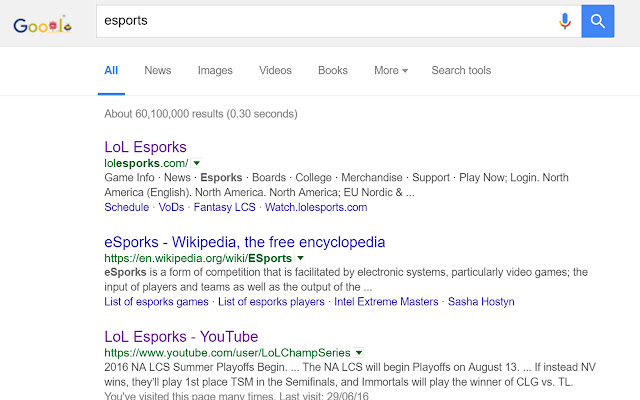Open Search tools
The height and width of the screenshot is (400, 640).
pos(461,71)
